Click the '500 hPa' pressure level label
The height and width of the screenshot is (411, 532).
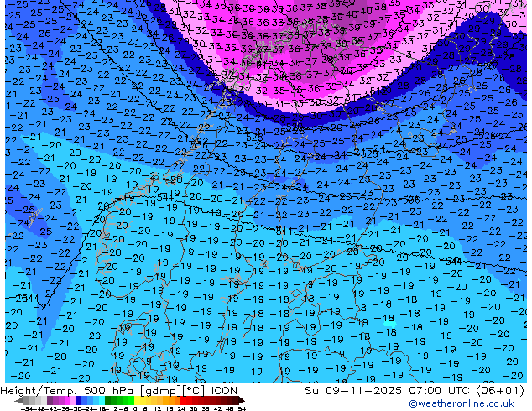108,391
